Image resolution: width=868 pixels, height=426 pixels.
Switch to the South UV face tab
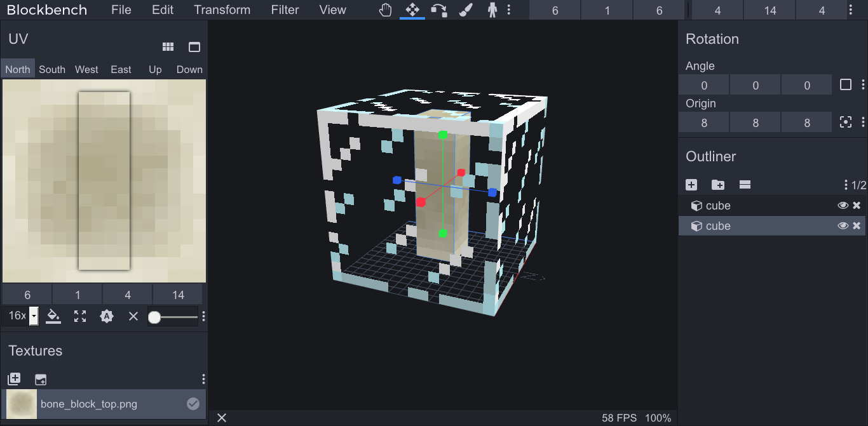[52, 69]
